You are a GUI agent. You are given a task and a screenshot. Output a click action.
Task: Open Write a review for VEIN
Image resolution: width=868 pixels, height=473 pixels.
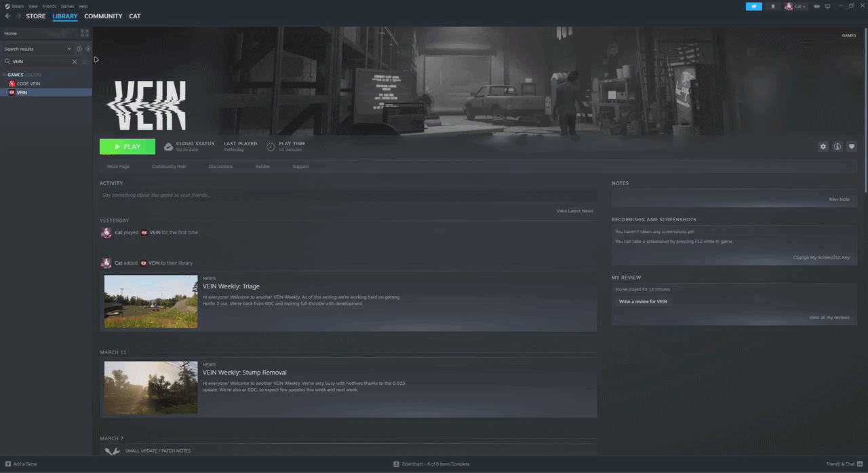pyautogui.click(x=643, y=301)
